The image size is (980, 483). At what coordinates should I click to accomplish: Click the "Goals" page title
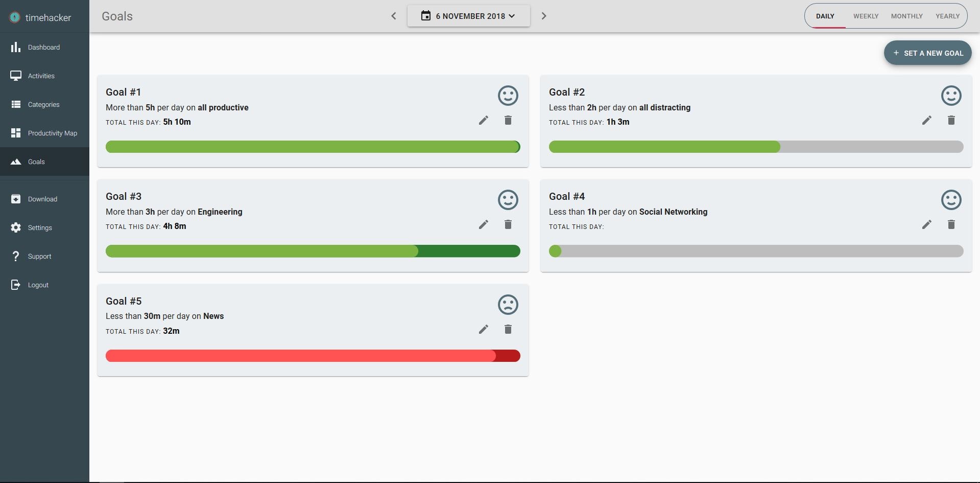117,16
